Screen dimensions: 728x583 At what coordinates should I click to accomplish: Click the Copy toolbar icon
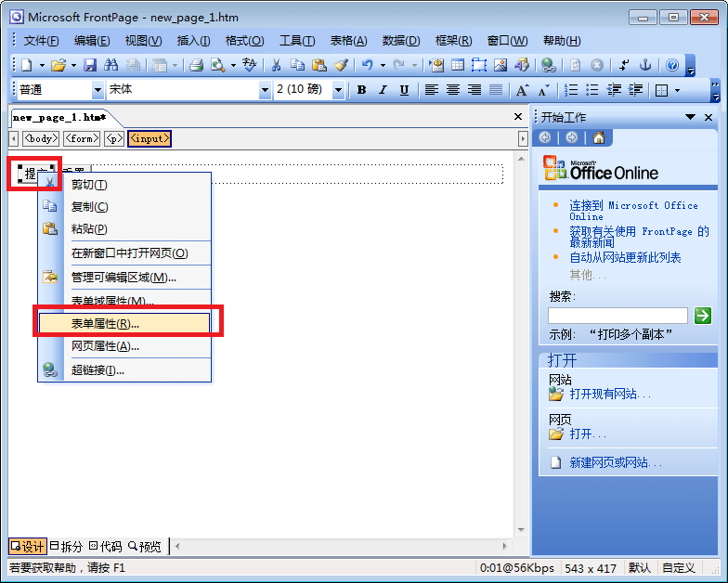click(x=297, y=65)
